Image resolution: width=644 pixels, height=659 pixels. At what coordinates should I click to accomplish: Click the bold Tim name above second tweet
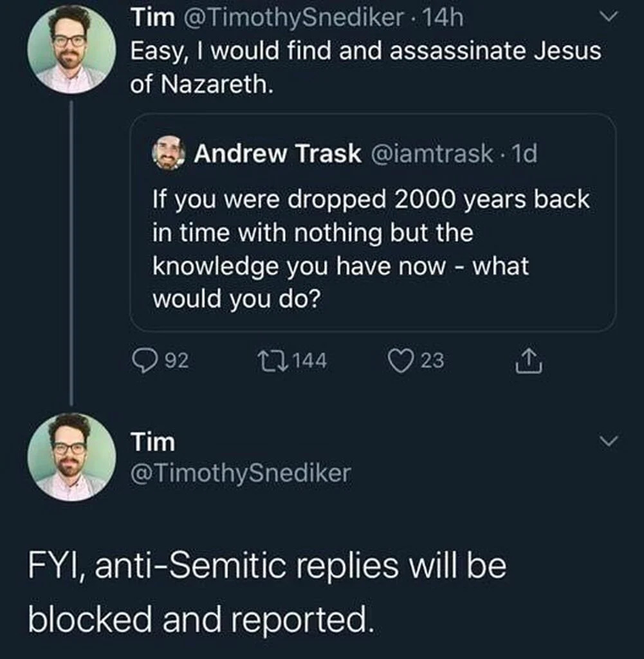tap(152, 442)
